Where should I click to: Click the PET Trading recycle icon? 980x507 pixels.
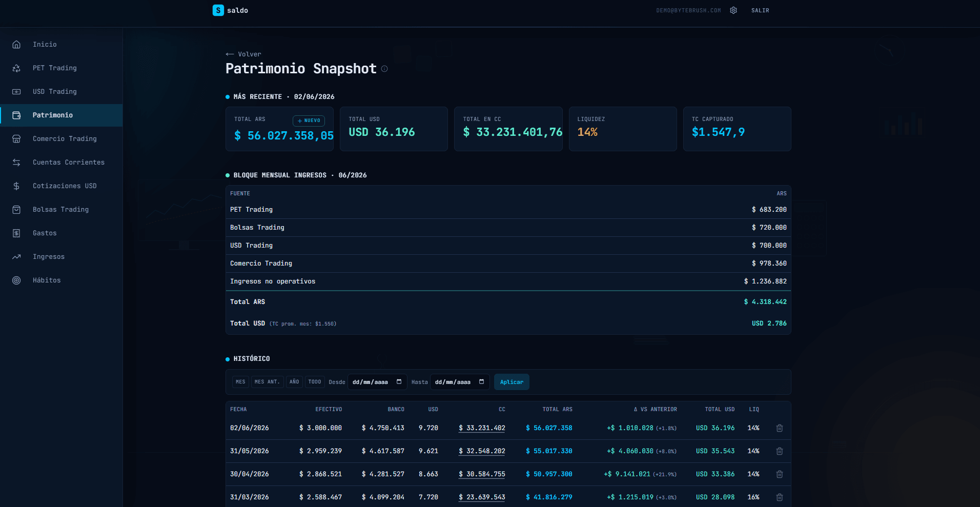tap(16, 68)
